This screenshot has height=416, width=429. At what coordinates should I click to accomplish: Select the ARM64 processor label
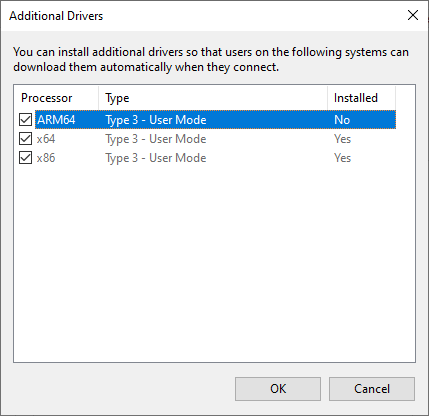[56, 120]
